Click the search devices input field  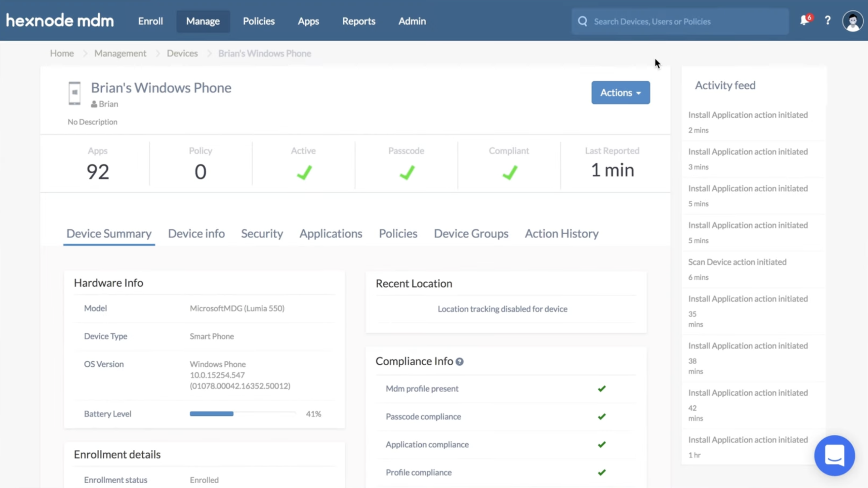(x=680, y=21)
